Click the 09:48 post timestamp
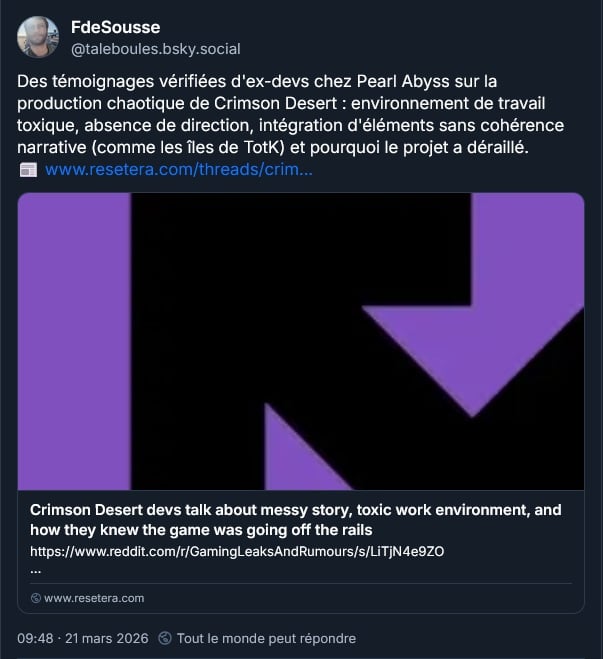The image size is (603, 659). [x=35, y=638]
